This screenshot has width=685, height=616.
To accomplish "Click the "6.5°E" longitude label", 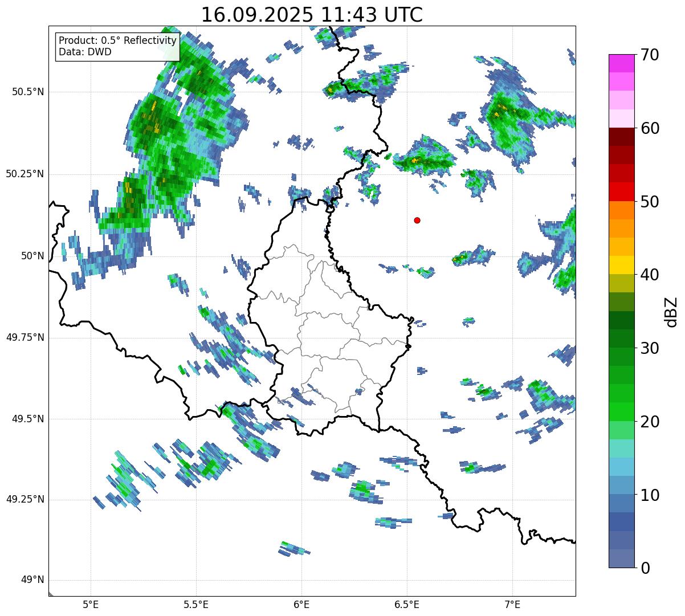I will (407, 605).
